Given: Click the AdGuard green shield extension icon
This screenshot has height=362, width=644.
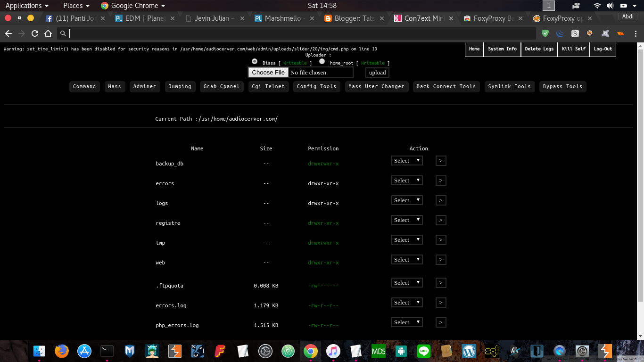Looking at the screenshot, I should point(545,33).
